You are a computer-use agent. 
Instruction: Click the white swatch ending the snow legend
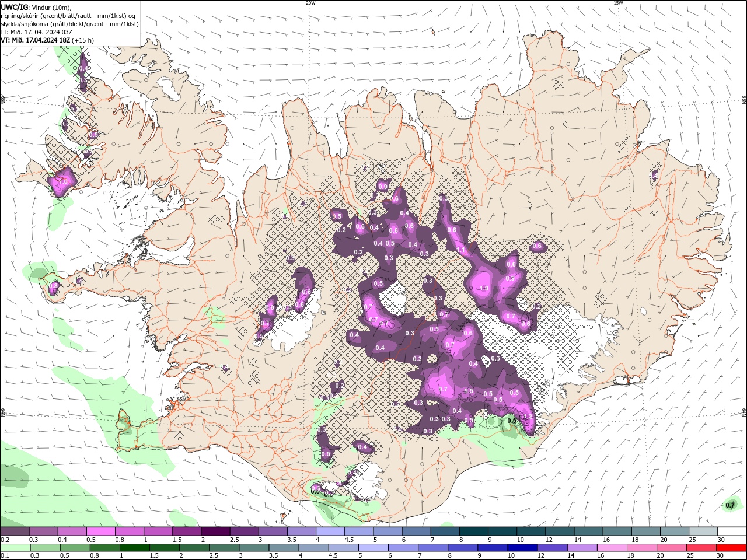click(731, 531)
